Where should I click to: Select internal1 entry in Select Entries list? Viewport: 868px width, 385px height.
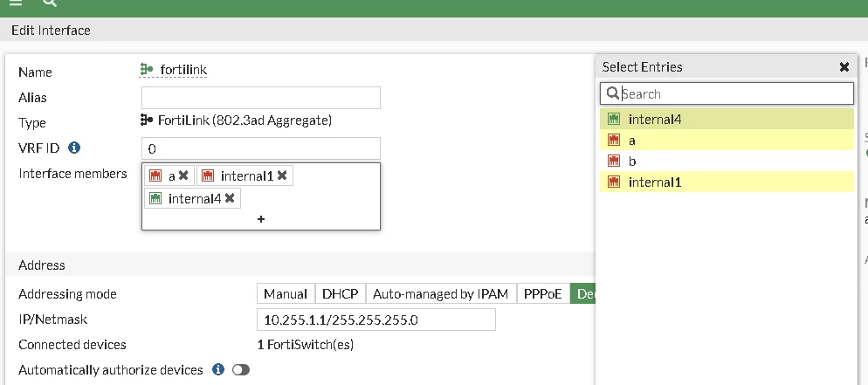click(x=727, y=182)
